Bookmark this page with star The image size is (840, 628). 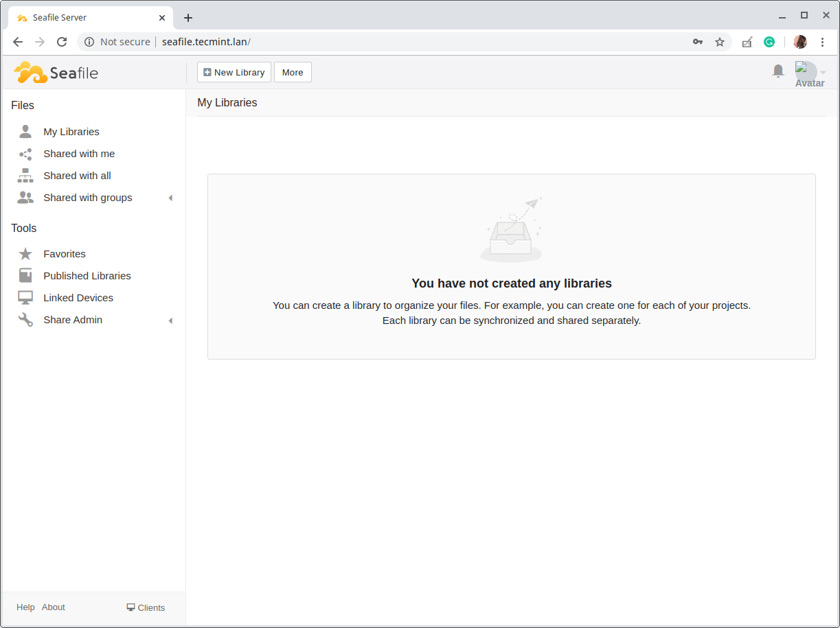720,42
